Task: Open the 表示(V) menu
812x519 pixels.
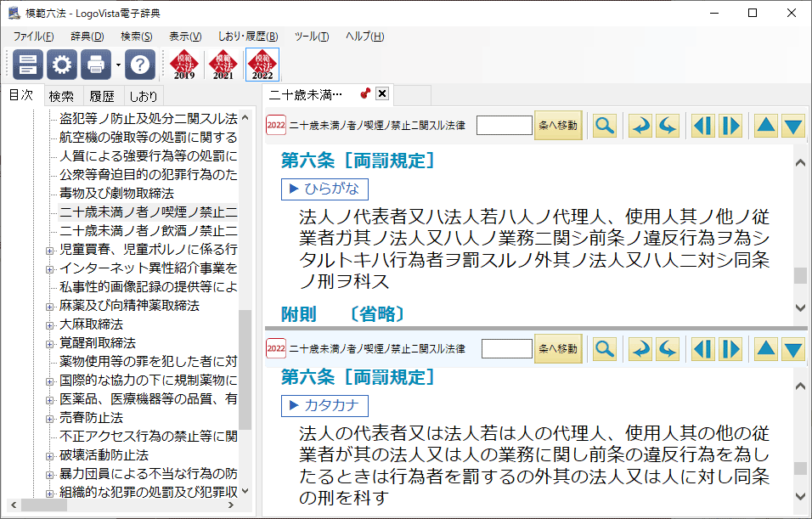Action: coord(185,37)
